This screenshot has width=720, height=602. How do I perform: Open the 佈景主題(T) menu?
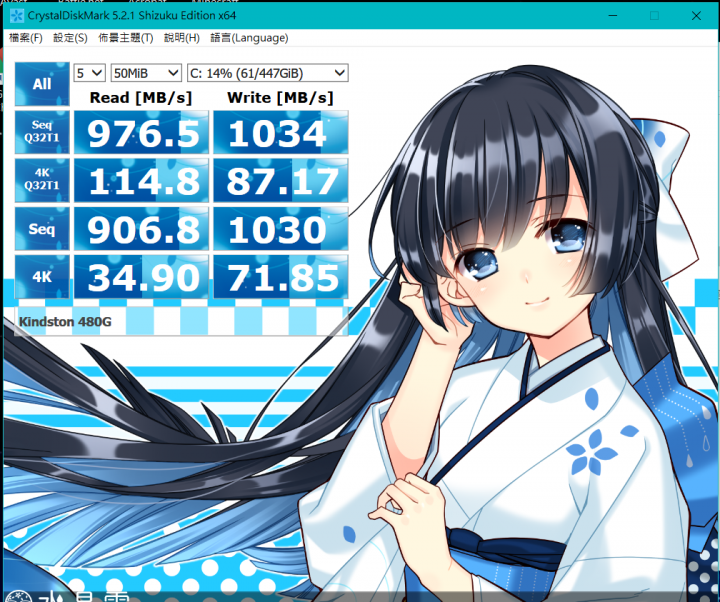coord(126,38)
